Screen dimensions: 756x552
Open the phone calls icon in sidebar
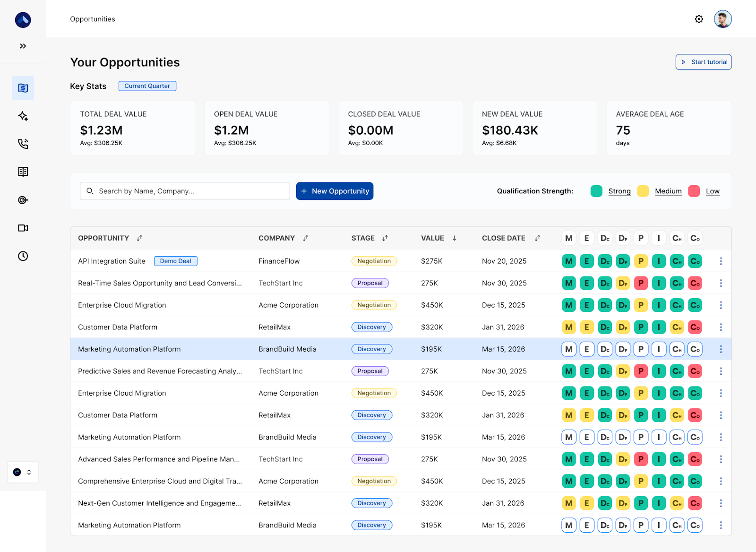coord(23,144)
